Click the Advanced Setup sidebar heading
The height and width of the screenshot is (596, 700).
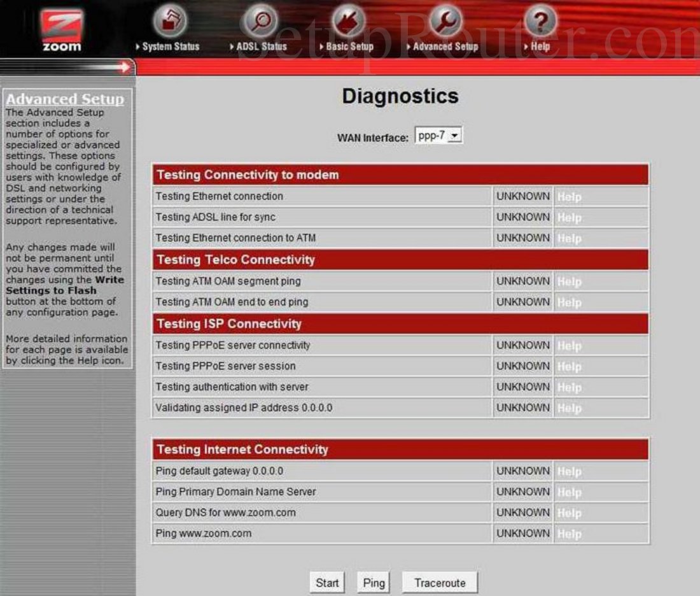tap(65, 99)
